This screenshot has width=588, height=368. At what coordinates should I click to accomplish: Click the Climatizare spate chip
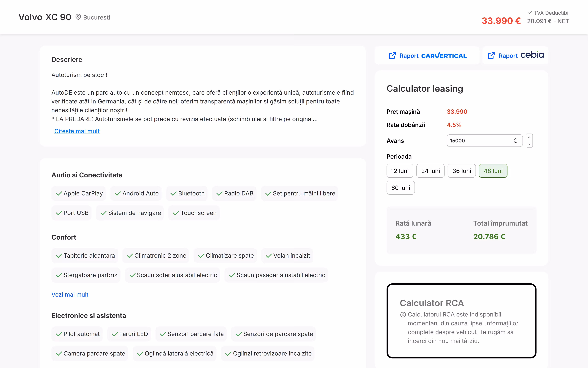coord(225,256)
